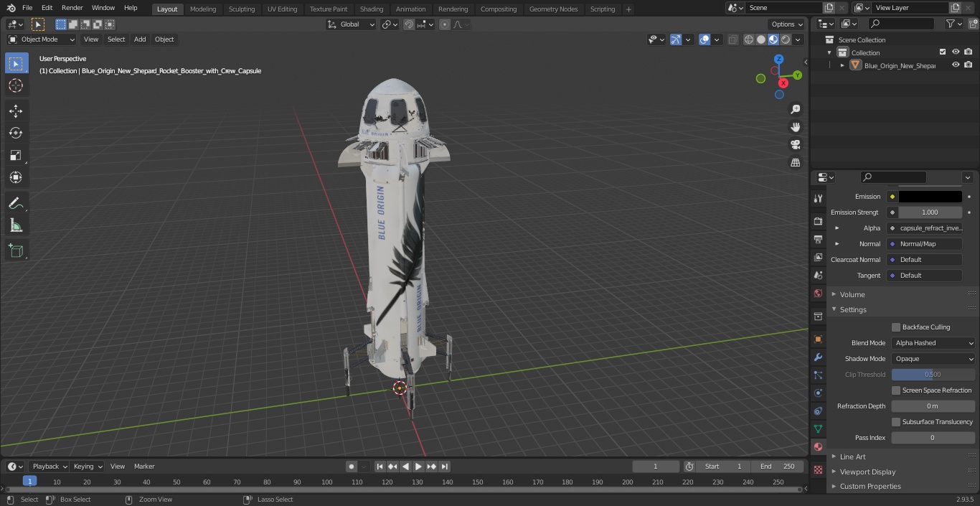The width and height of the screenshot is (980, 506).
Task: Open Tool settings tab in properties
Action: pyautogui.click(x=818, y=198)
